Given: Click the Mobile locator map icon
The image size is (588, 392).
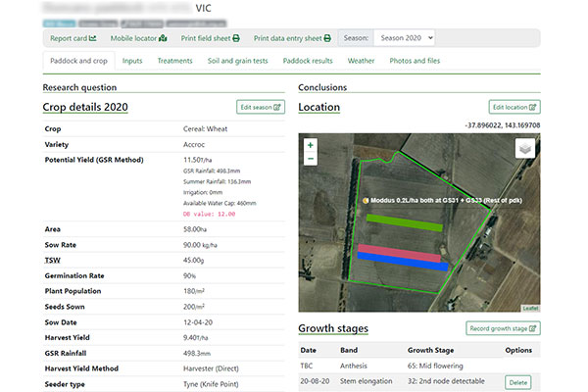Looking at the screenshot, I should pos(163,38).
